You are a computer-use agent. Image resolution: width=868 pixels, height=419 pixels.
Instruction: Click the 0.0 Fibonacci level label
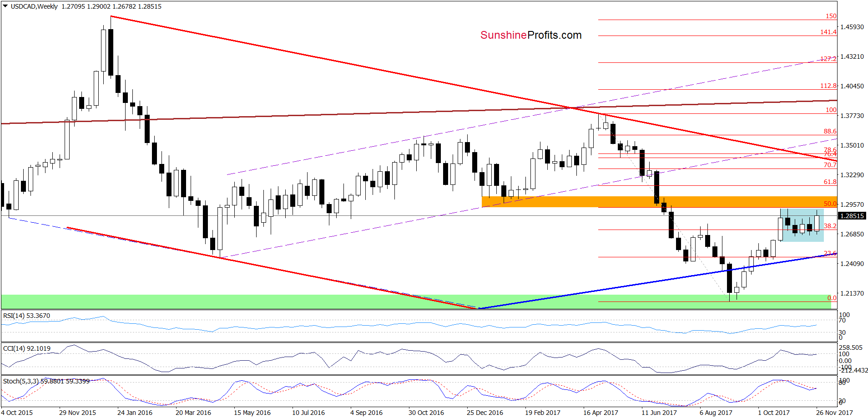(x=832, y=298)
